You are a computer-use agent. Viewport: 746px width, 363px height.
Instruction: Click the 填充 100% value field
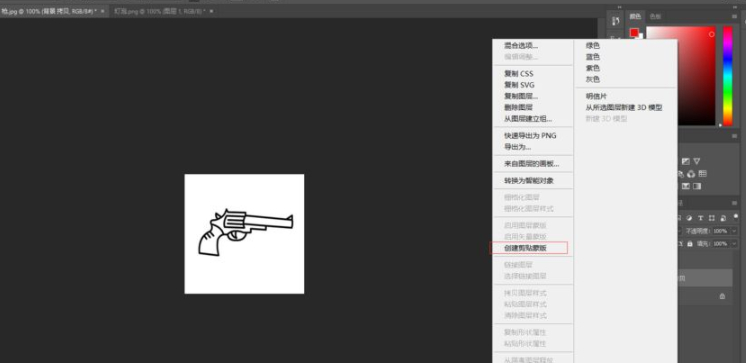point(720,244)
